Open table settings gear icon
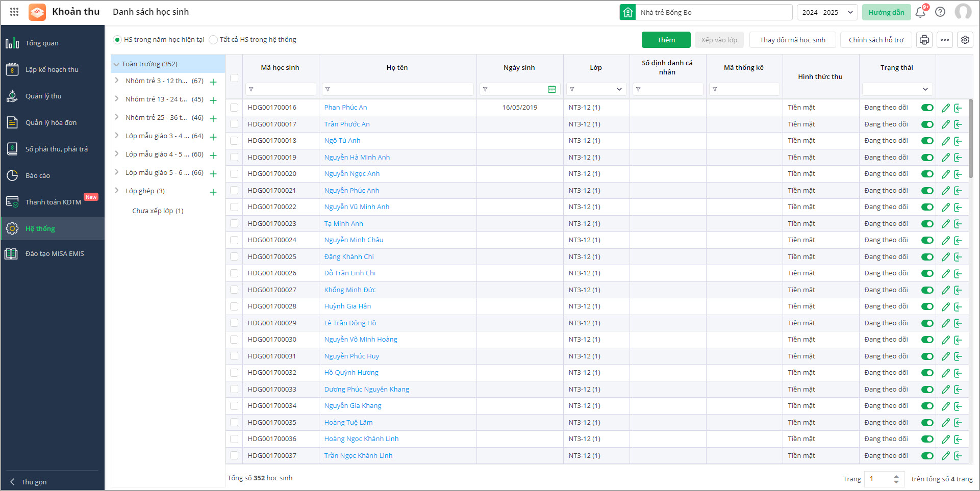This screenshot has height=491, width=980. pyautogui.click(x=965, y=40)
